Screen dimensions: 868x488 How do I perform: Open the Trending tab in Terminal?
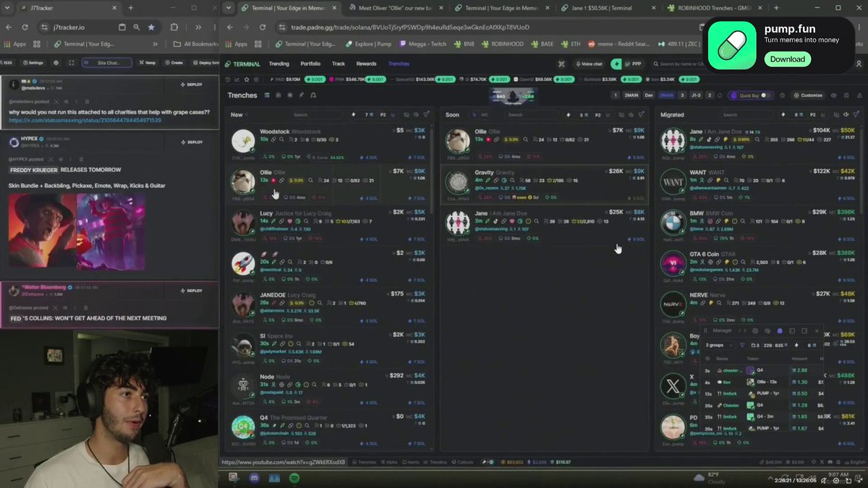(x=278, y=64)
